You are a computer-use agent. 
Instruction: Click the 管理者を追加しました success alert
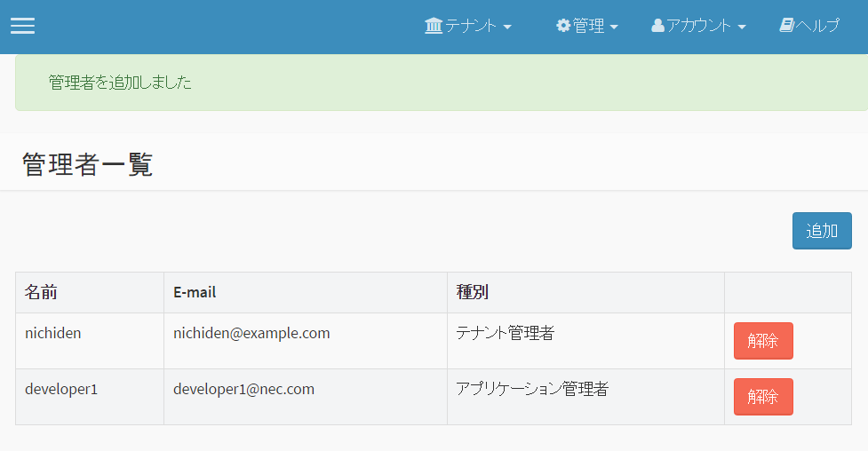442,83
